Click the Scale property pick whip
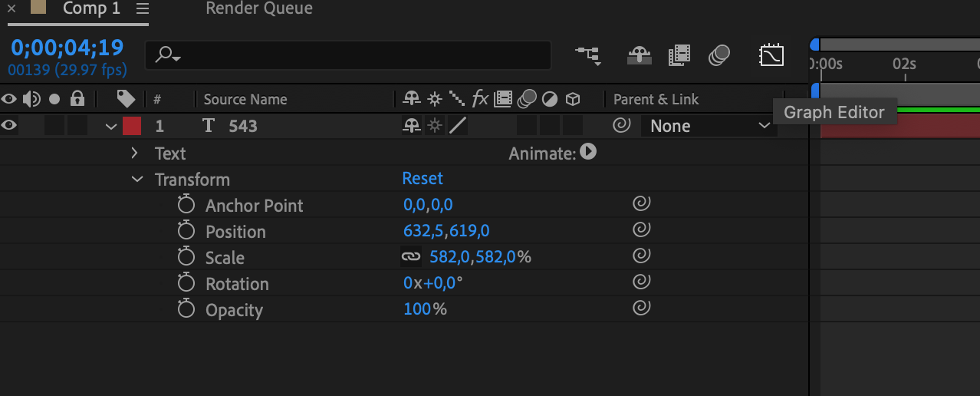The height and width of the screenshot is (396, 980). [x=641, y=256]
